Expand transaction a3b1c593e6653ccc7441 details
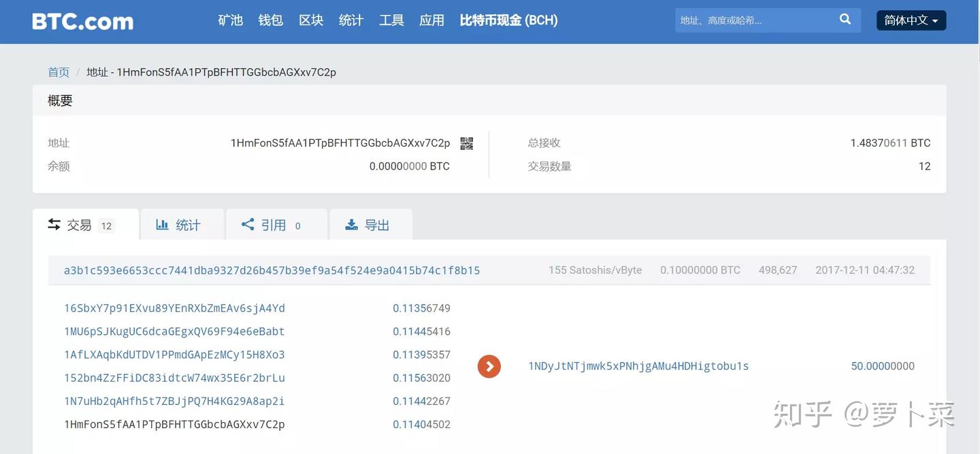The image size is (980, 454). (x=272, y=269)
